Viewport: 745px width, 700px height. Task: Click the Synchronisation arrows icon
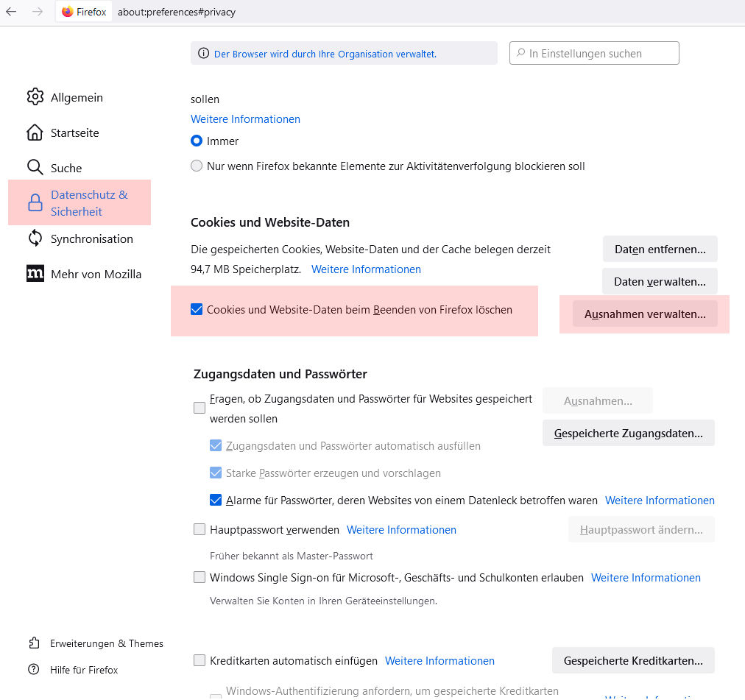(x=35, y=238)
